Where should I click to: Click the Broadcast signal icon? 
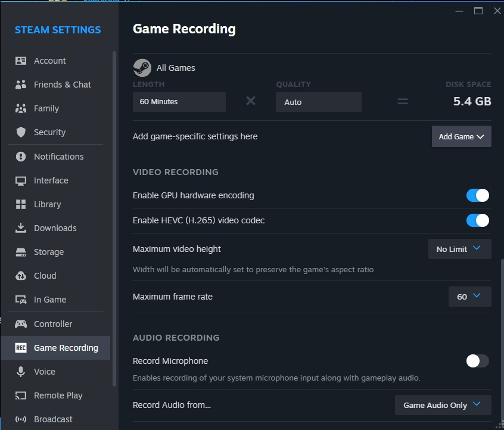pos(21,419)
